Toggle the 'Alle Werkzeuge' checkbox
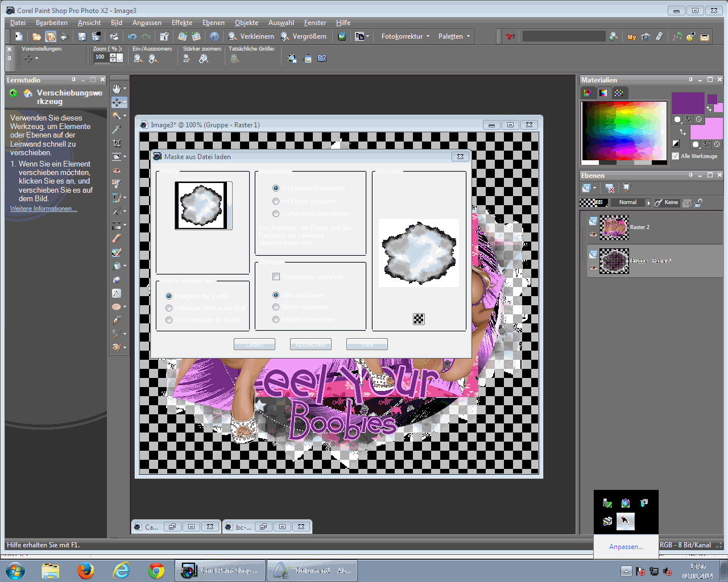 676,156
